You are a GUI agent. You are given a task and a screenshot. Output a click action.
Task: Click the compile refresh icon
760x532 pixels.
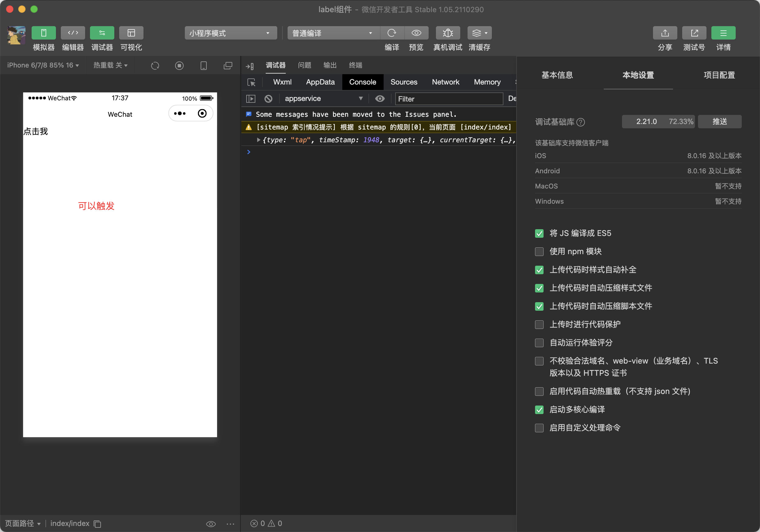392,33
